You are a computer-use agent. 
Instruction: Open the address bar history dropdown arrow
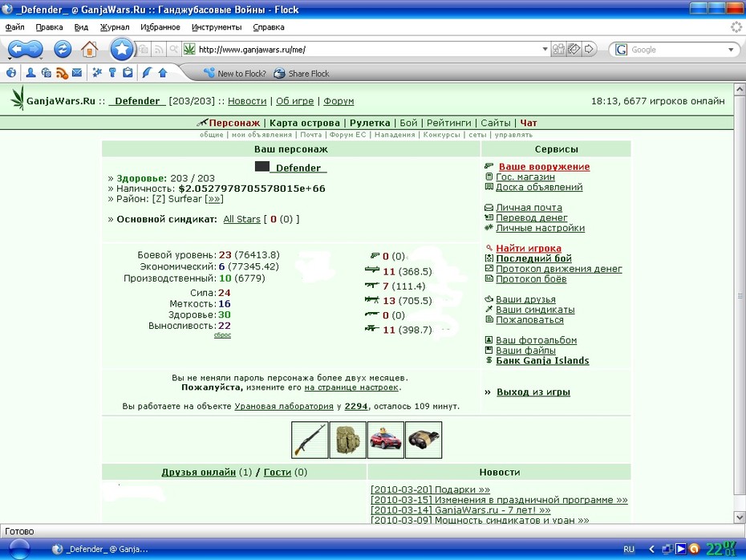pyautogui.click(x=545, y=49)
